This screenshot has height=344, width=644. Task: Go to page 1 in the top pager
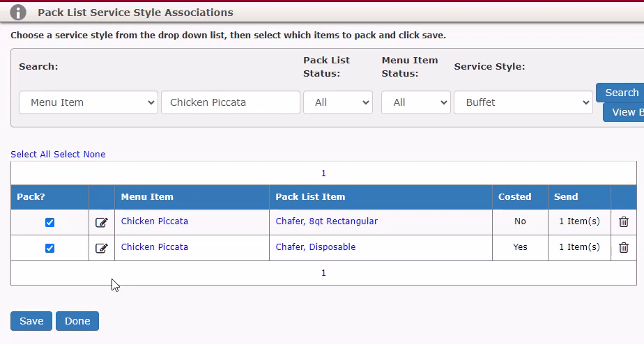323,173
